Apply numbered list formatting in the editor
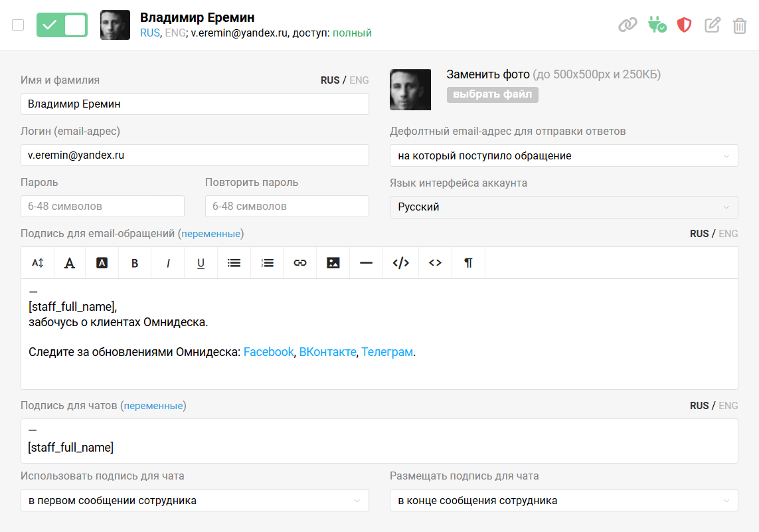759x532 pixels. click(x=267, y=263)
